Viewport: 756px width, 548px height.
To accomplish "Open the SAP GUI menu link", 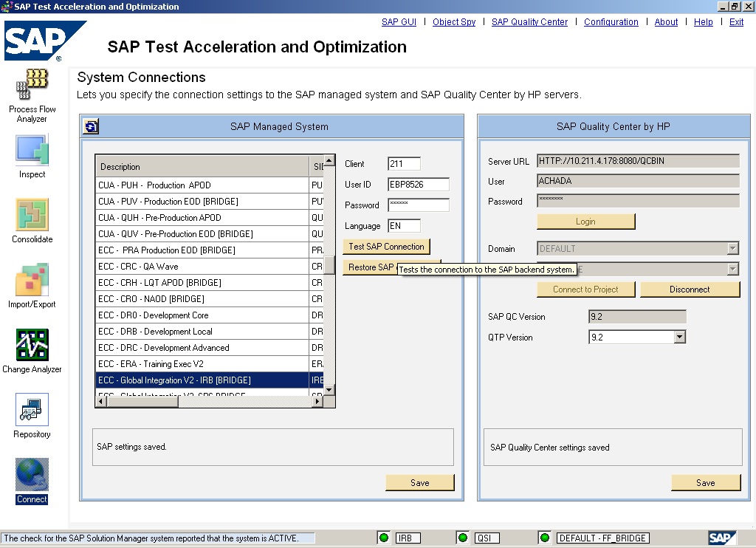I will click(399, 22).
